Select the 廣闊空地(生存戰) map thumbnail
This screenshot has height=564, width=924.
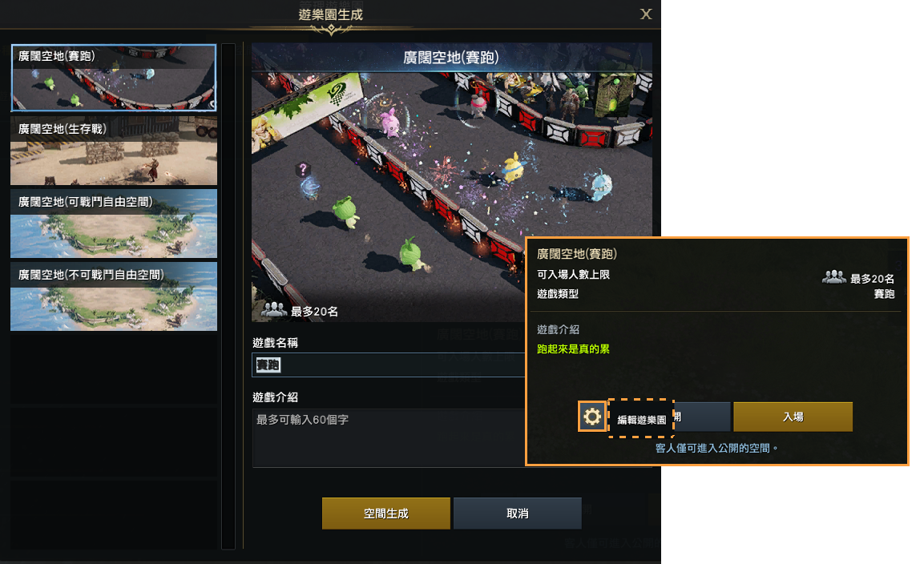(114, 151)
